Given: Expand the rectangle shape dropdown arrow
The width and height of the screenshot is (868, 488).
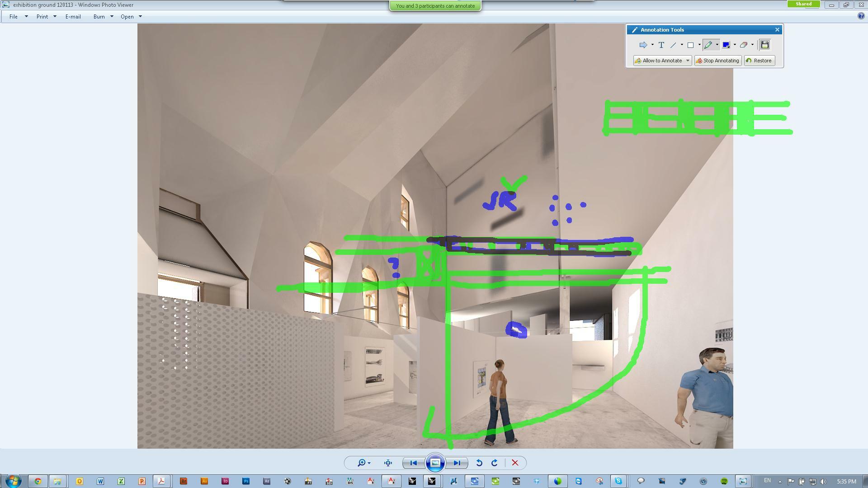Looking at the screenshot, I should [x=699, y=45].
